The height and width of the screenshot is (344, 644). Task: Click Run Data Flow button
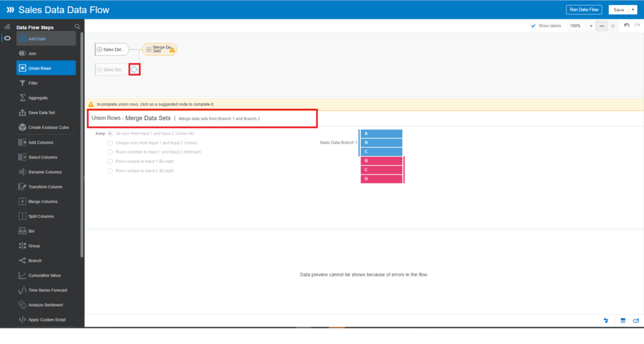[x=584, y=10]
